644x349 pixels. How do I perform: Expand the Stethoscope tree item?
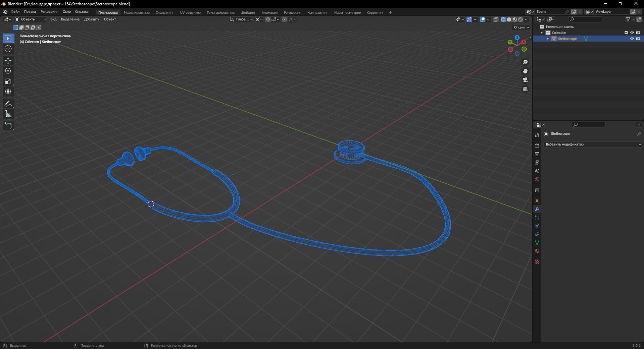pyautogui.click(x=548, y=39)
